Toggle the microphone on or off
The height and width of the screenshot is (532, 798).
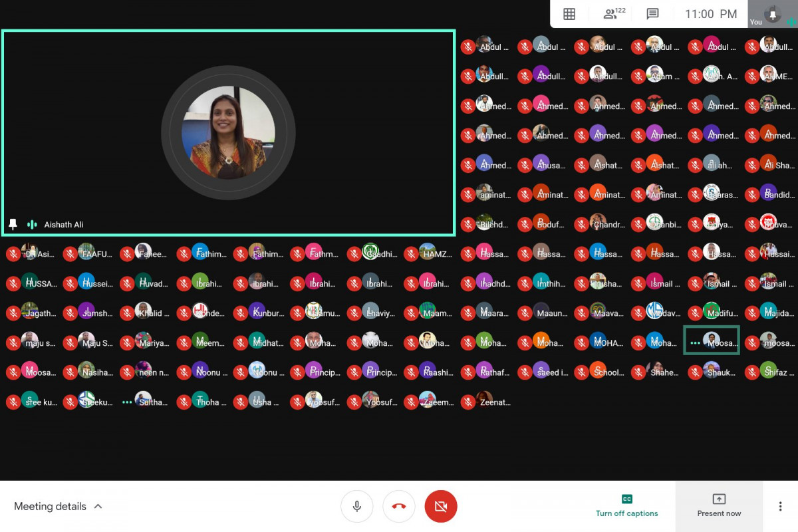tap(357, 507)
